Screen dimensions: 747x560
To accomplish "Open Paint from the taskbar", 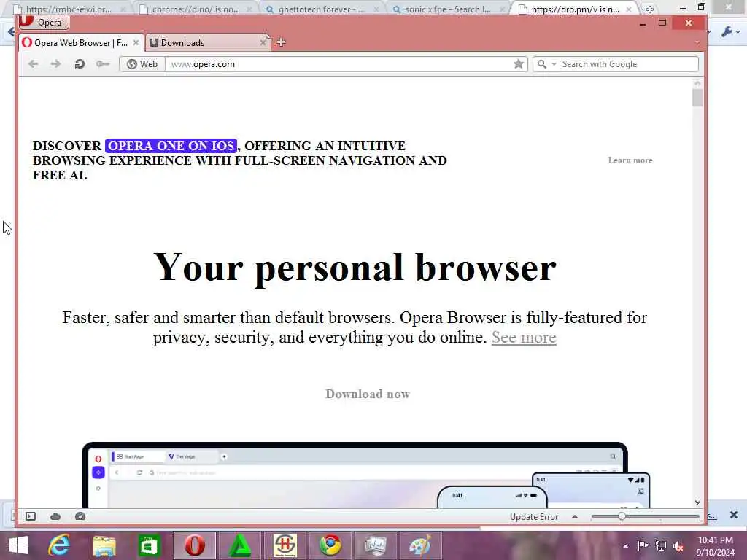I will [421, 545].
